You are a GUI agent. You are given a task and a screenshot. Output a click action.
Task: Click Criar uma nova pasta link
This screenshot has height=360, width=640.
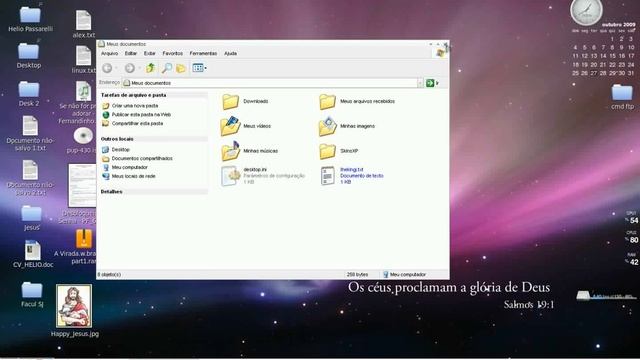point(135,106)
